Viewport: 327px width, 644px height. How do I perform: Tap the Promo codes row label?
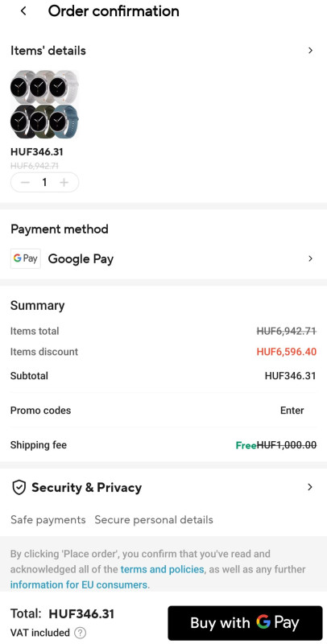click(x=40, y=411)
